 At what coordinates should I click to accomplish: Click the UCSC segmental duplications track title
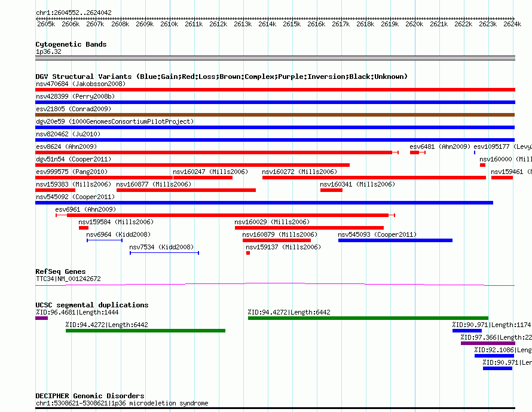92,305
